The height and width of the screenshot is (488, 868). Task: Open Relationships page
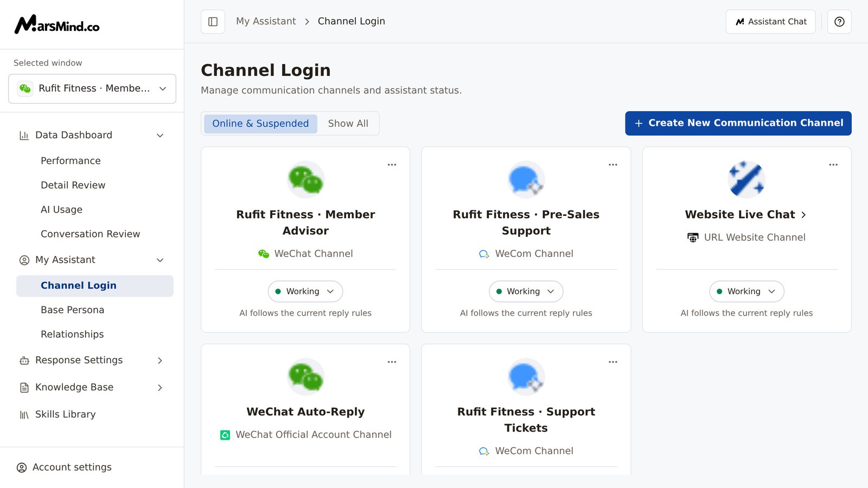[72, 335]
